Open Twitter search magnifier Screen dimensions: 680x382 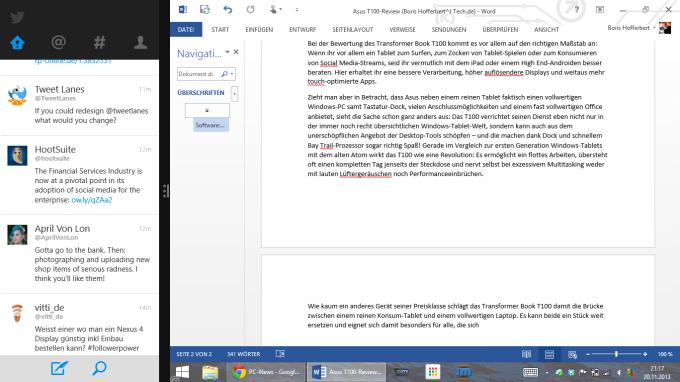tap(100, 368)
